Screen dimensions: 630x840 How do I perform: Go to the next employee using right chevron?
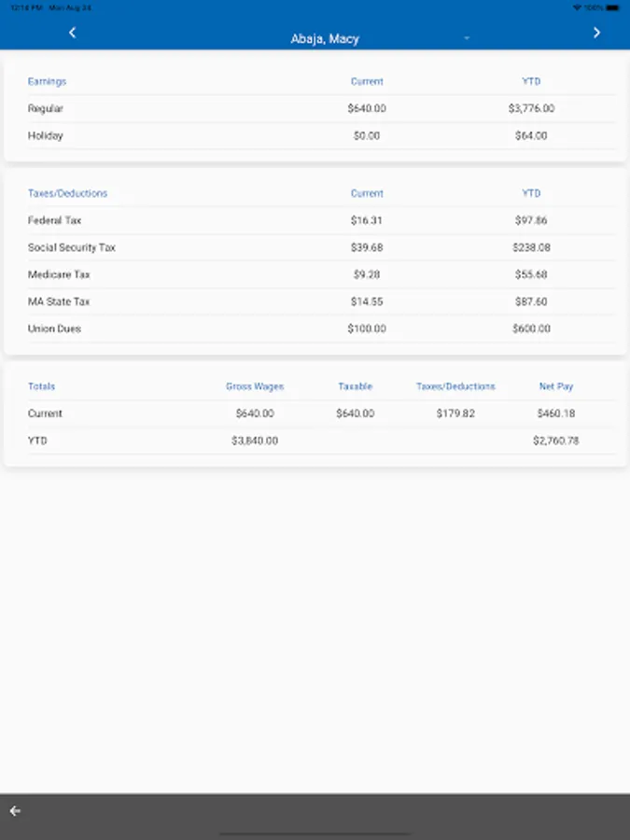tap(596, 33)
